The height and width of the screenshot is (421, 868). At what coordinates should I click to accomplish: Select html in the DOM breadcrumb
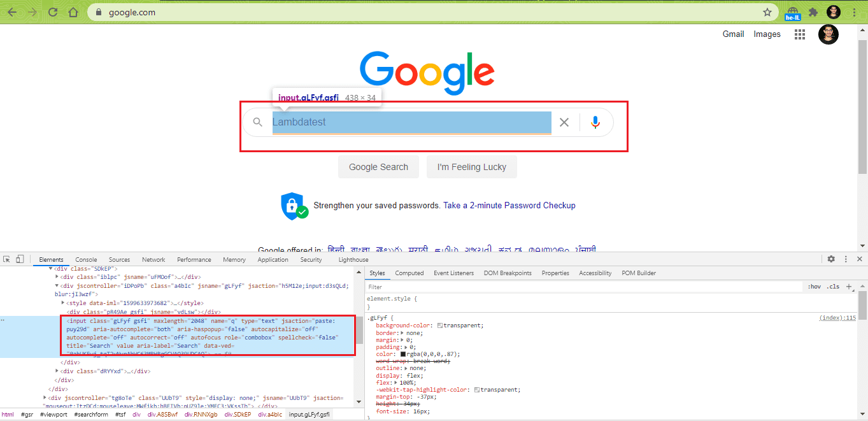8,415
